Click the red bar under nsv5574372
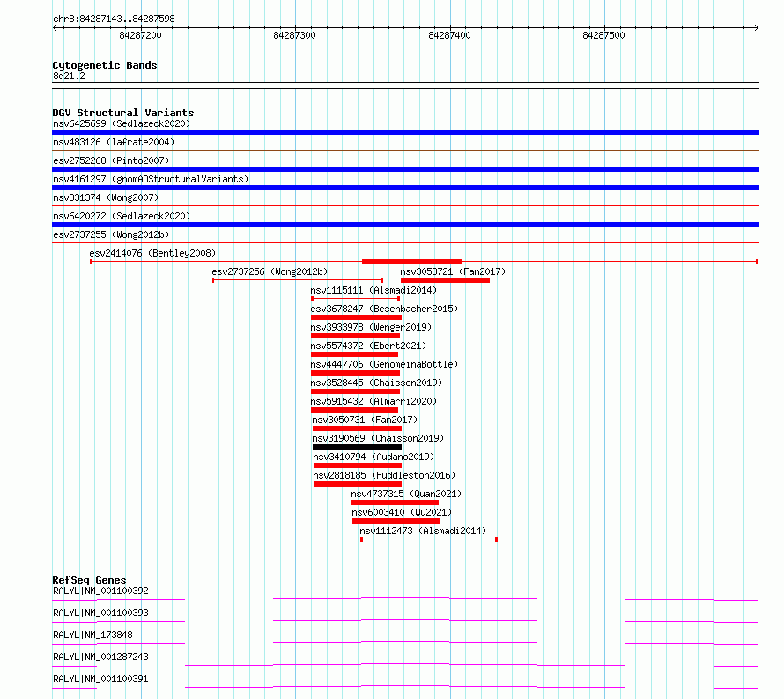This screenshot has width=784, height=699. (x=354, y=354)
